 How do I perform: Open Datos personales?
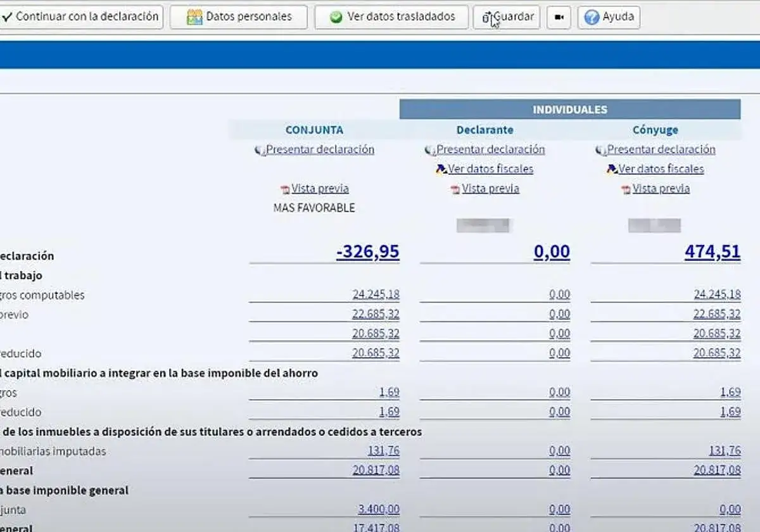[239, 17]
